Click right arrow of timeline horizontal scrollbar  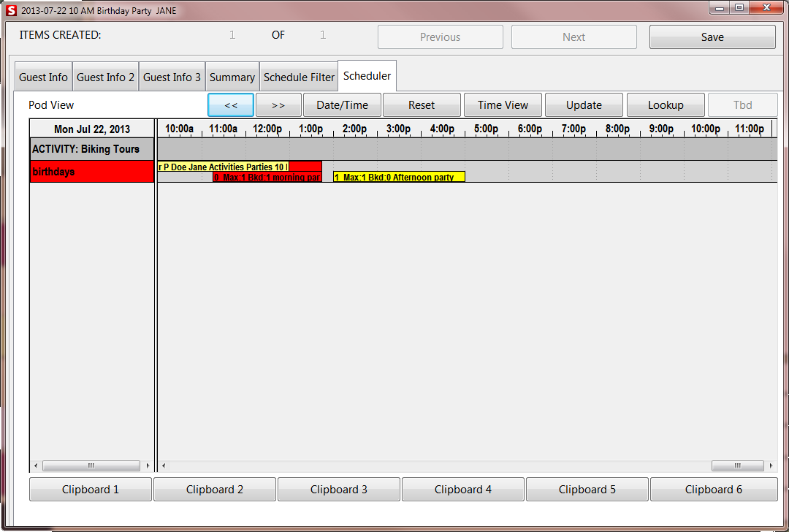tap(771, 466)
